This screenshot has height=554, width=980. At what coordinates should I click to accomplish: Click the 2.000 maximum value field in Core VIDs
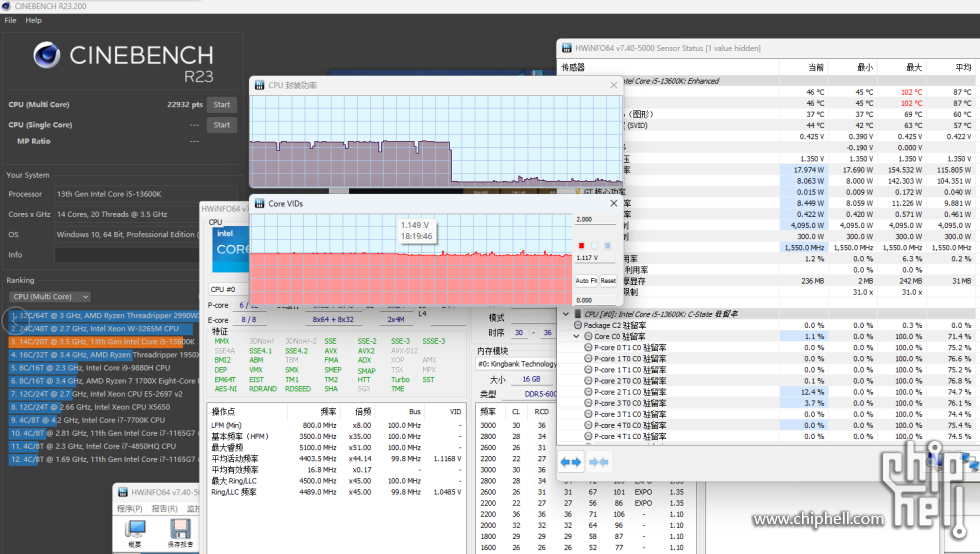click(595, 219)
